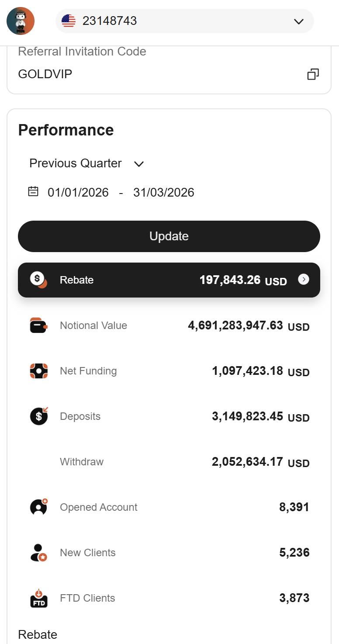Open the account 23148743 dropdown
The width and height of the screenshot is (339, 644).
[184, 21]
